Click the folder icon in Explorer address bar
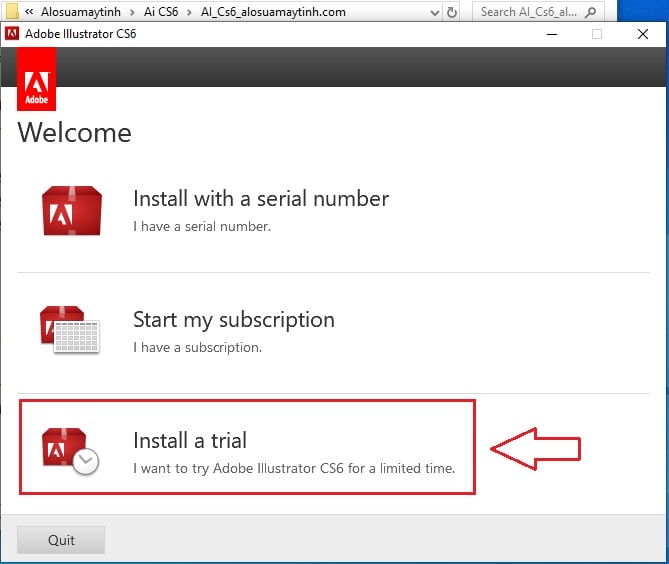The width and height of the screenshot is (669, 564). click(10, 11)
